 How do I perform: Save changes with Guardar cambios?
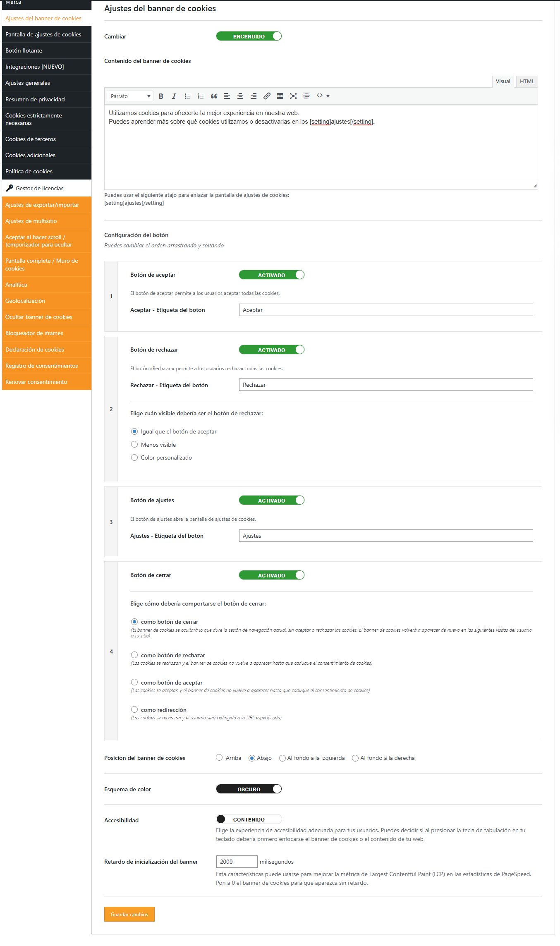(129, 914)
